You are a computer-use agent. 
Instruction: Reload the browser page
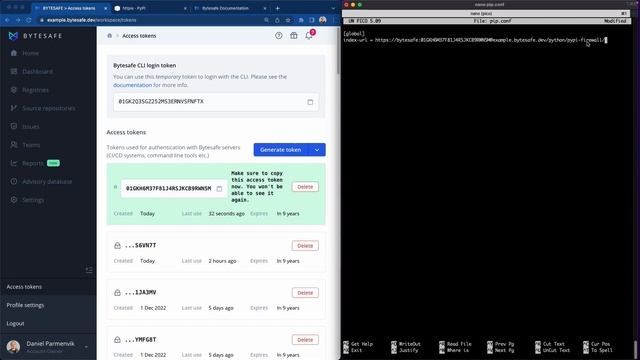(29, 20)
